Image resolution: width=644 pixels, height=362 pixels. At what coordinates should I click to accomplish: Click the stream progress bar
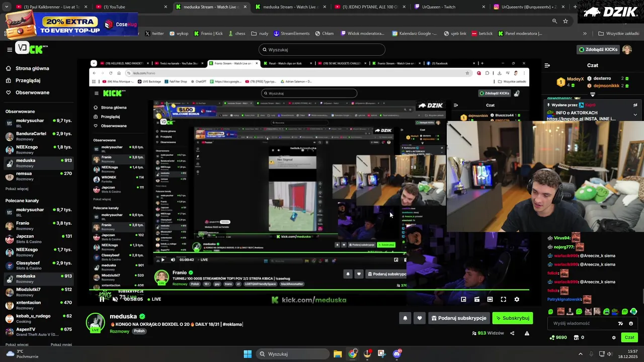click(x=309, y=290)
